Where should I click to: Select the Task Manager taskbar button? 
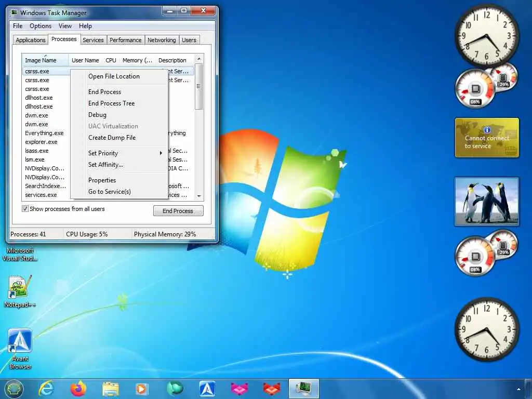303,389
